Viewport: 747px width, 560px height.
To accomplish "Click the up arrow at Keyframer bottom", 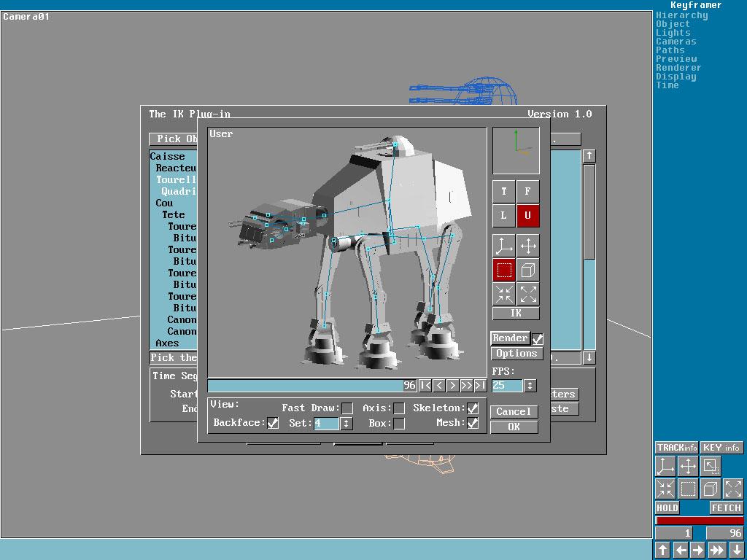I will [662, 551].
